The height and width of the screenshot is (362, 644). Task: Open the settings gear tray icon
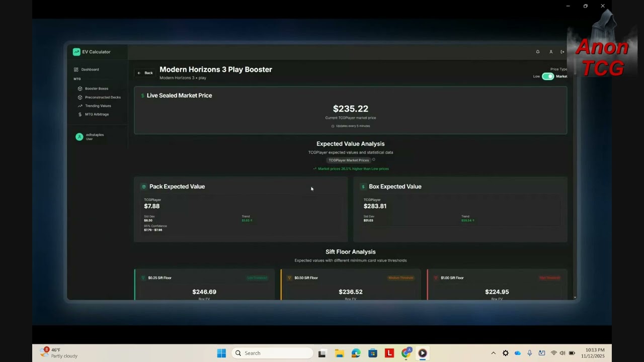pyautogui.click(x=506, y=353)
